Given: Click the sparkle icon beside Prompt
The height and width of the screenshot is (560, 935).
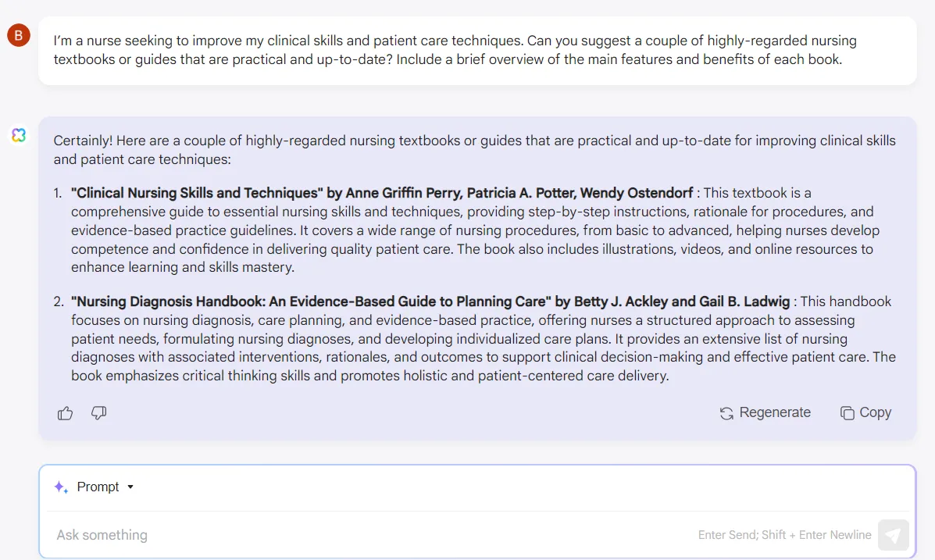Looking at the screenshot, I should [61, 487].
